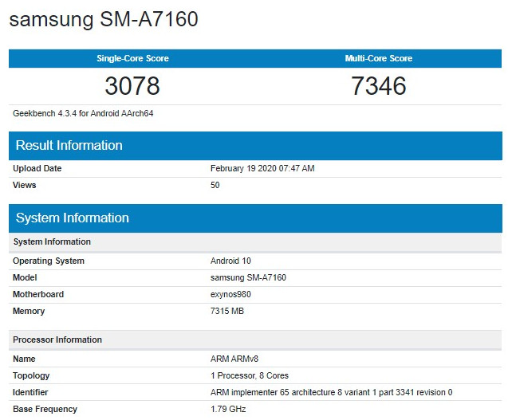Click the Operating System label

point(49,261)
